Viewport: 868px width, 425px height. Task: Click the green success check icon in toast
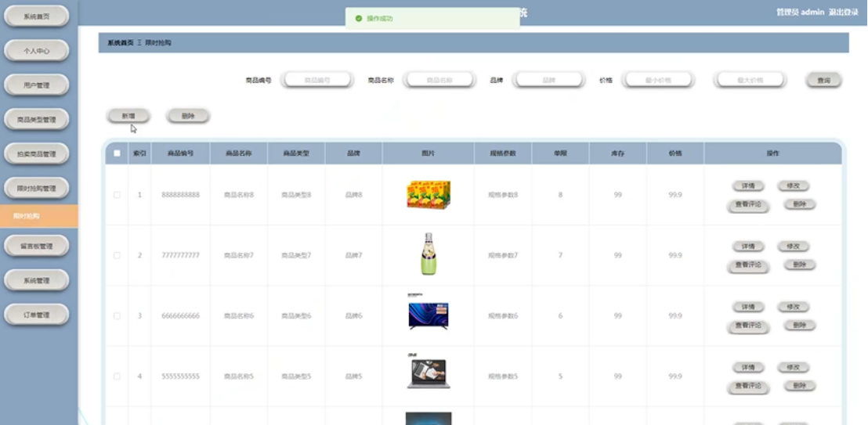(x=359, y=18)
